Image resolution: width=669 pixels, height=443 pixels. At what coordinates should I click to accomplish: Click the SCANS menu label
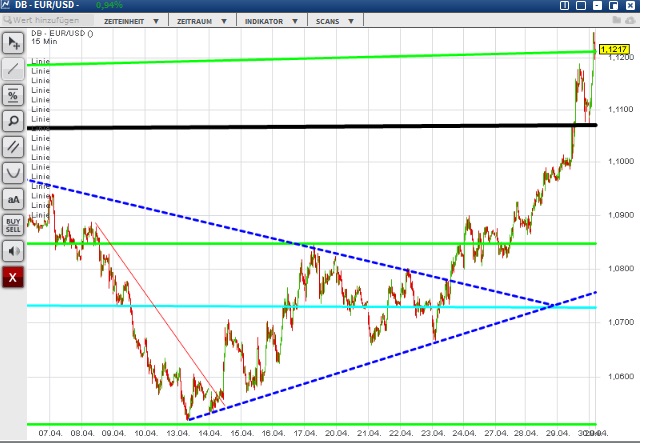(328, 21)
